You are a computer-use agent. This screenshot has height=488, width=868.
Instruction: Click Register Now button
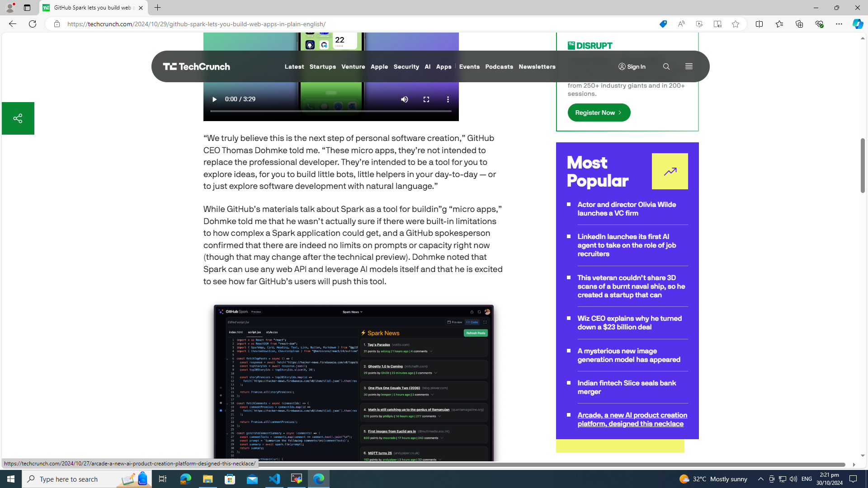tap(599, 113)
